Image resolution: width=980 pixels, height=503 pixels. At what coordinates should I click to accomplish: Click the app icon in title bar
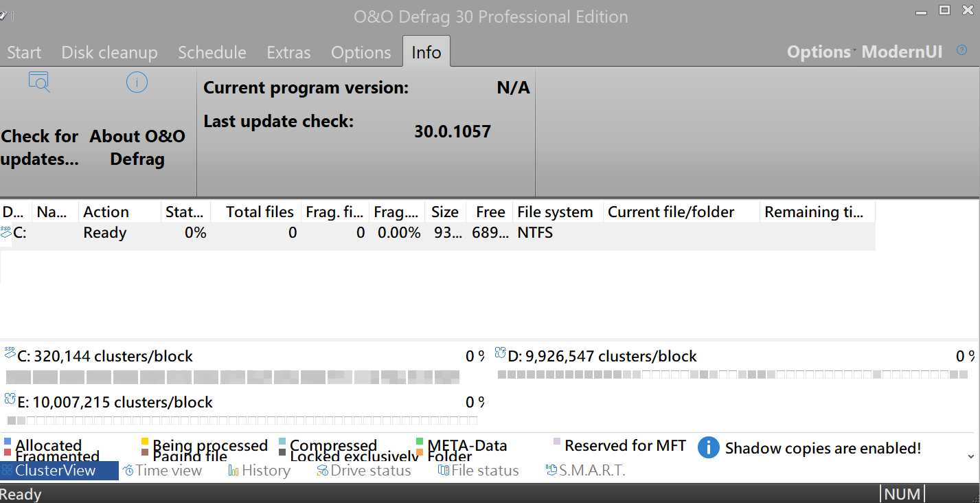point(4,15)
